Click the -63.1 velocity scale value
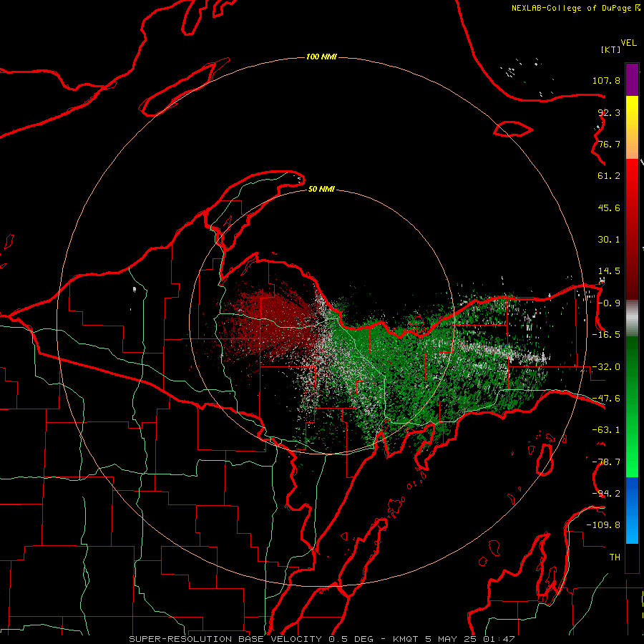This screenshot has height=644, width=644. (x=606, y=430)
